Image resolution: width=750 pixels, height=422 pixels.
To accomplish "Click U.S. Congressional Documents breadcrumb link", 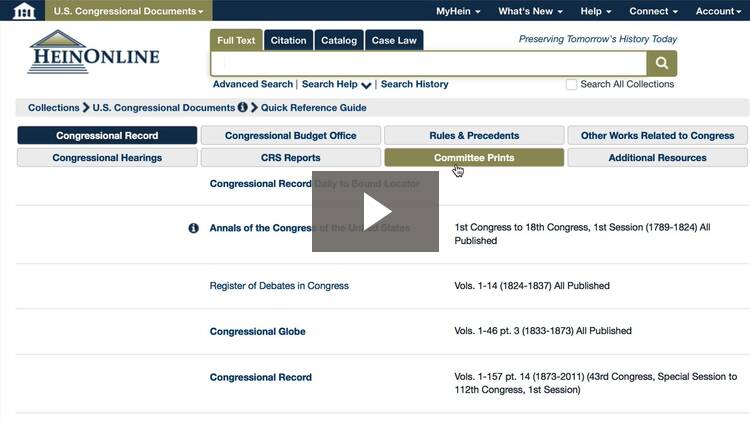I will [x=164, y=108].
